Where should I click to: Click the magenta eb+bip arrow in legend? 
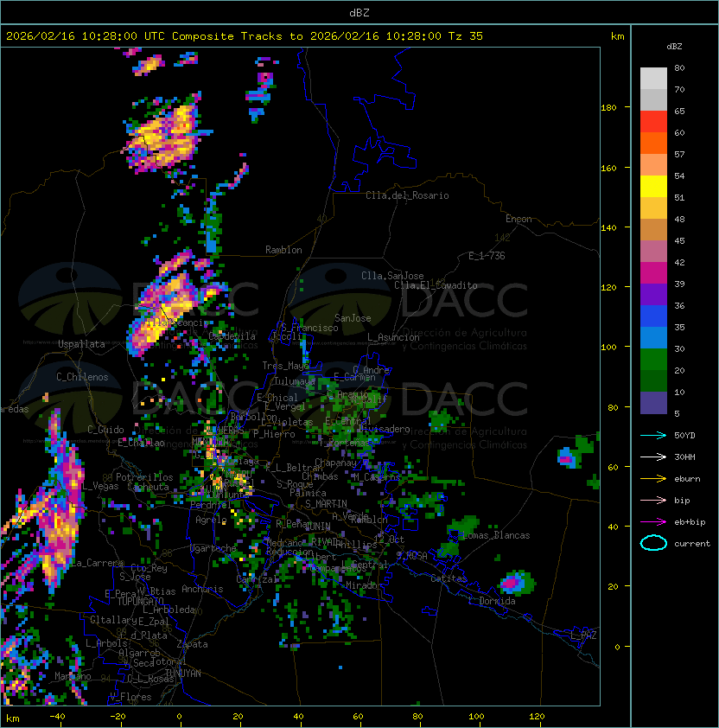(653, 522)
